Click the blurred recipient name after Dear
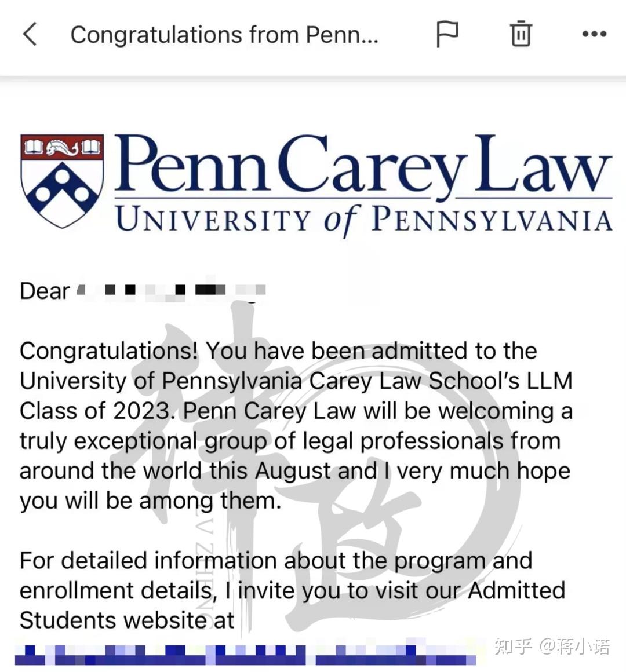Screen dimensions: 626x672 point(172,290)
